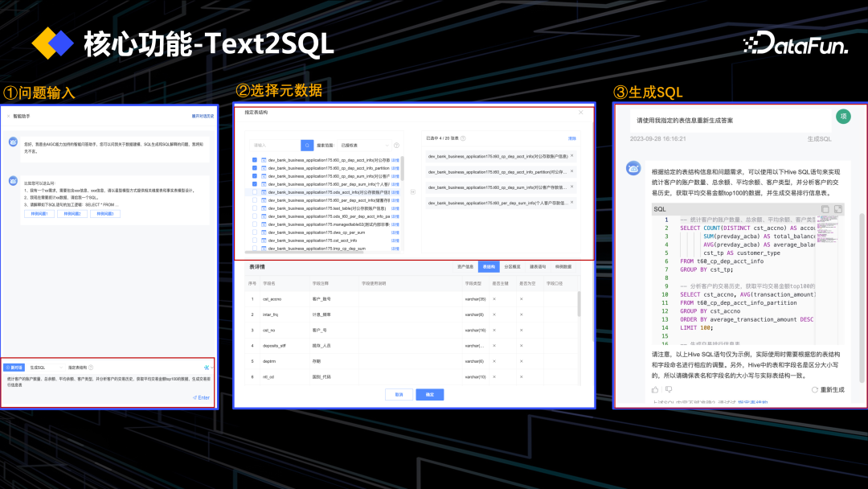Click blue model icon in input toolbar
The height and width of the screenshot is (489, 868).
point(207,368)
